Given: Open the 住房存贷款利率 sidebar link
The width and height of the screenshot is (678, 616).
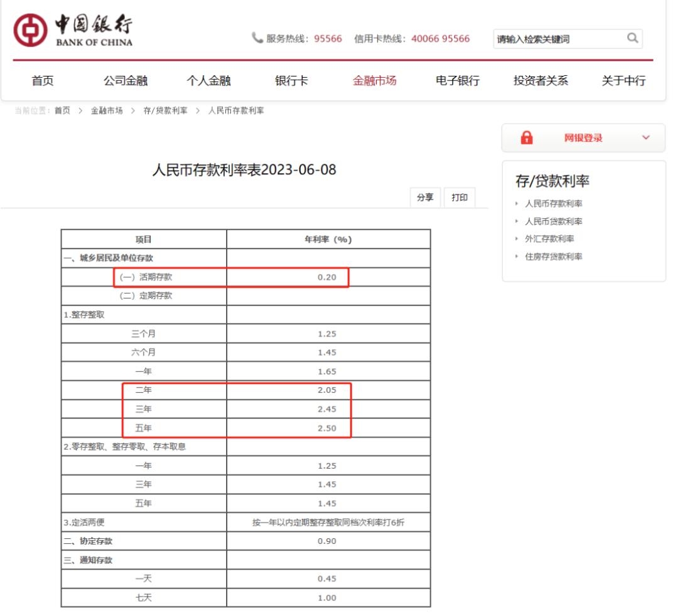Looking at the screenshot, I should coord(554,257).
